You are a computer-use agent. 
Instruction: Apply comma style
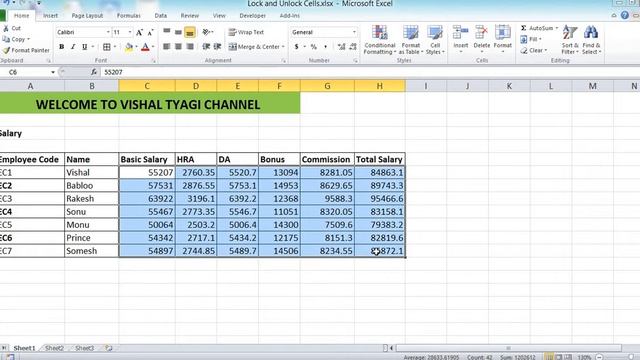click(325, 47)
